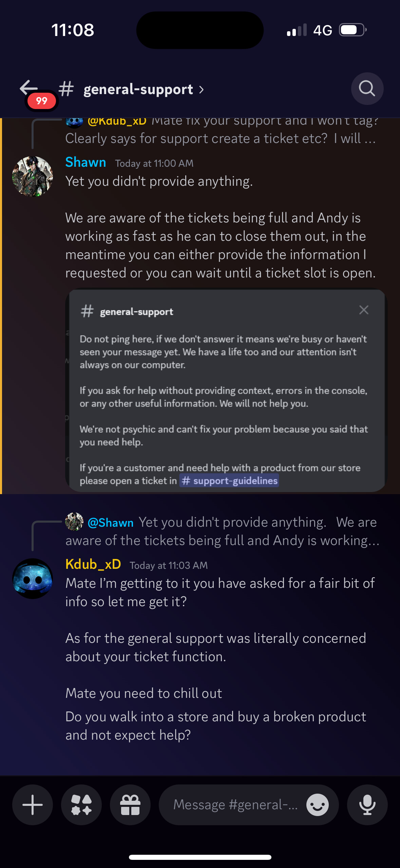The image size is (400, 868).
Task: Open the search magnifier icon
Action: [x=367, y=89]
